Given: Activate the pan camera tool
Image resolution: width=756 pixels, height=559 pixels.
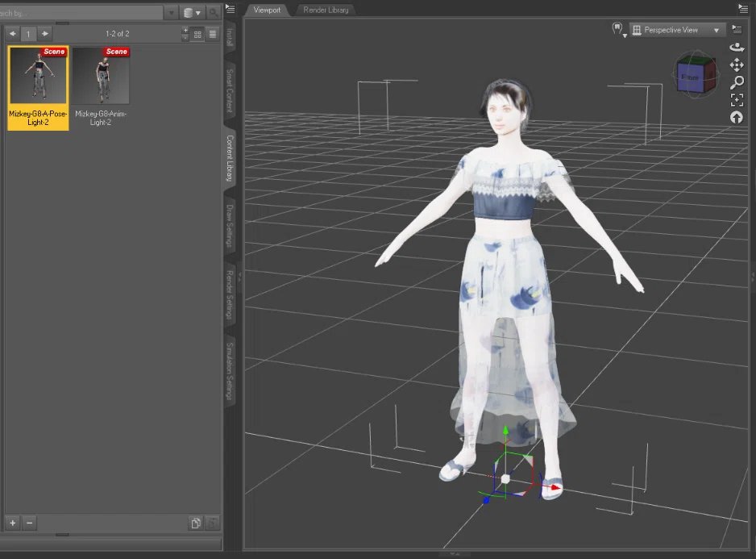Looking at the screenshot, I should 737,65.
